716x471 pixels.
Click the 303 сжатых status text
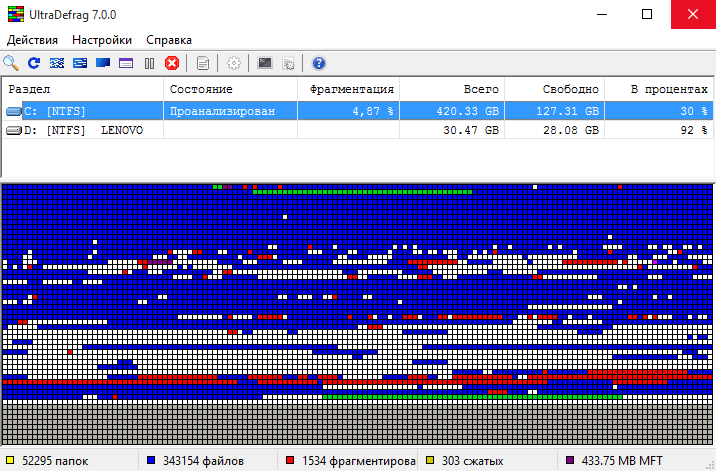click(472, 461)
